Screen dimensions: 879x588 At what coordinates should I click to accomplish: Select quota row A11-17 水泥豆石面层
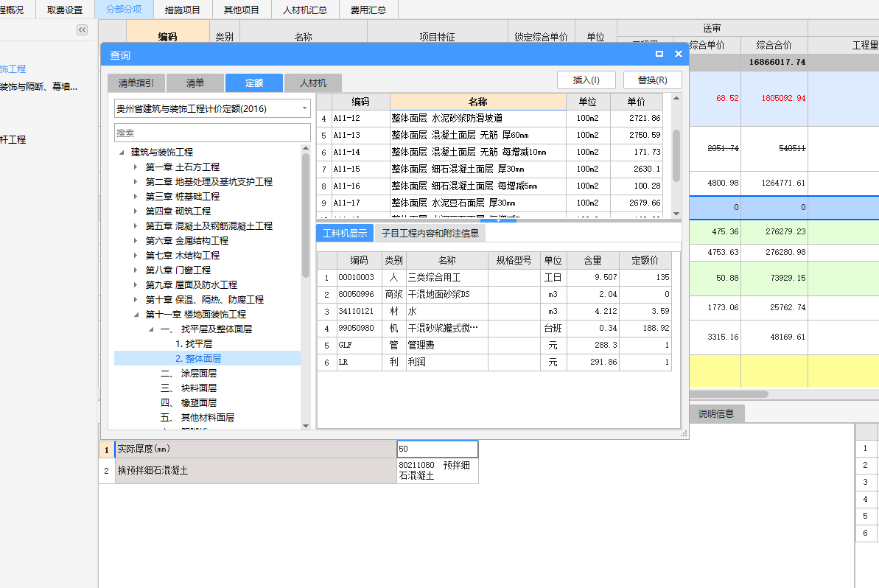tap(489, 203)
